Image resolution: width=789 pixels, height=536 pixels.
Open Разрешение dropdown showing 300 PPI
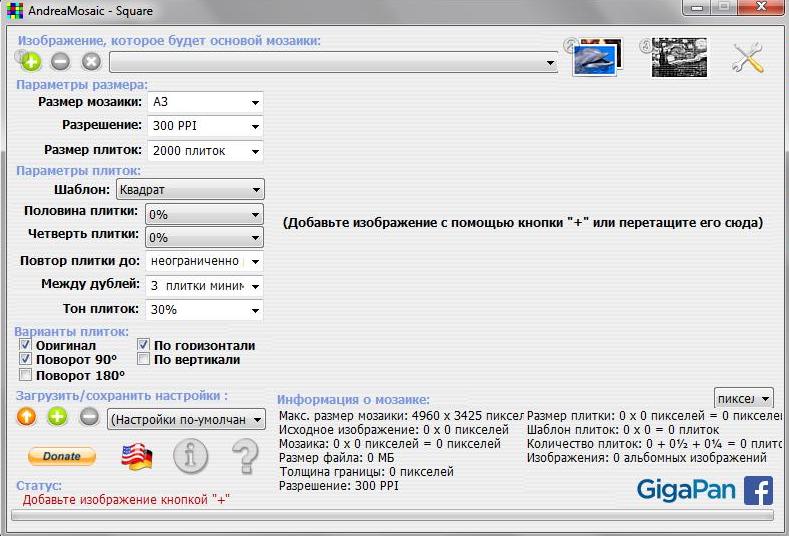tap(205, 126)
